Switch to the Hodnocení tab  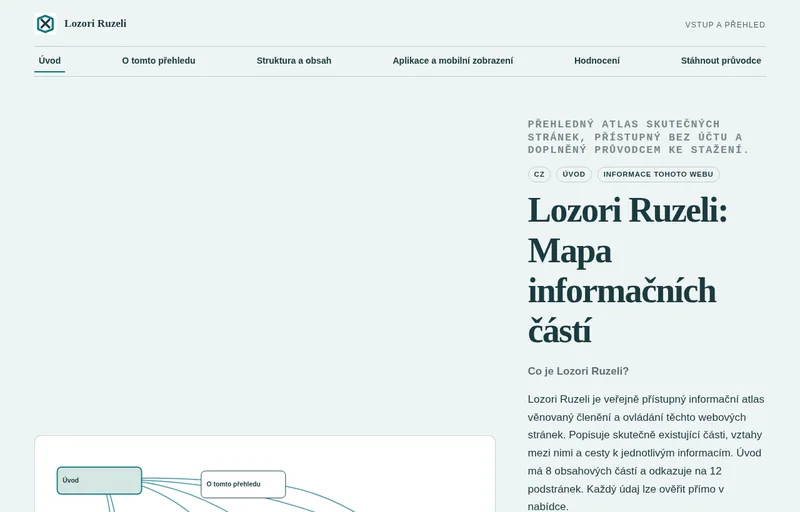597,61
